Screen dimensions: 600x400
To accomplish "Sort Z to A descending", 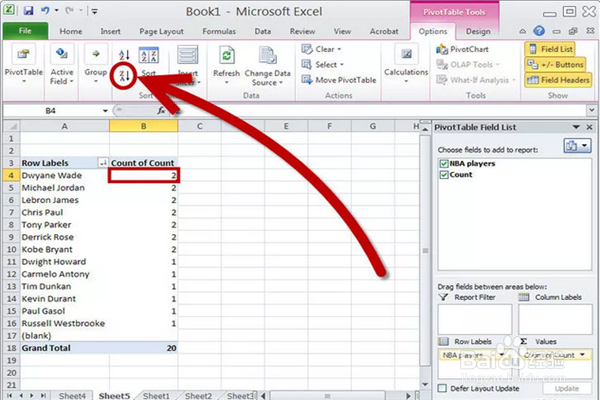I will (124, 76).
